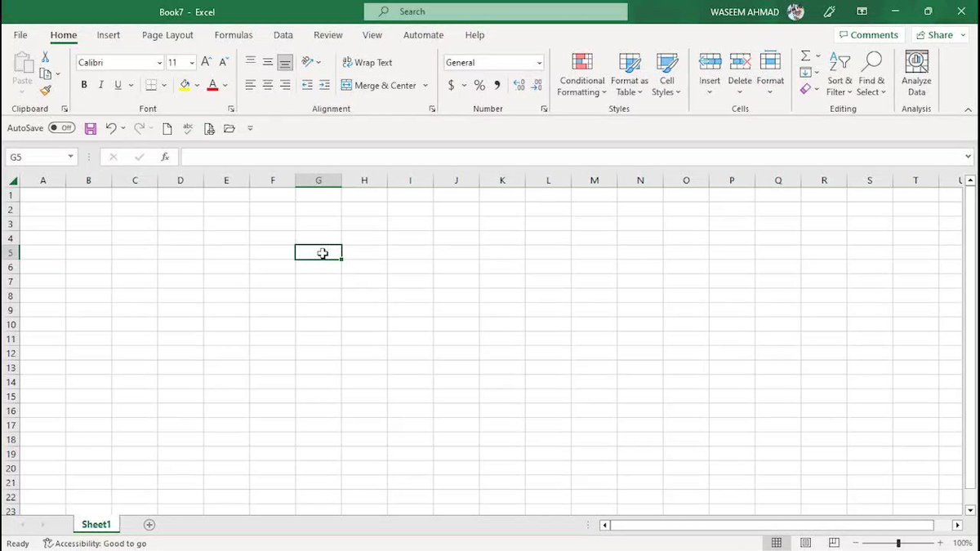Click Increase Decimal icon

coord(519,85)
